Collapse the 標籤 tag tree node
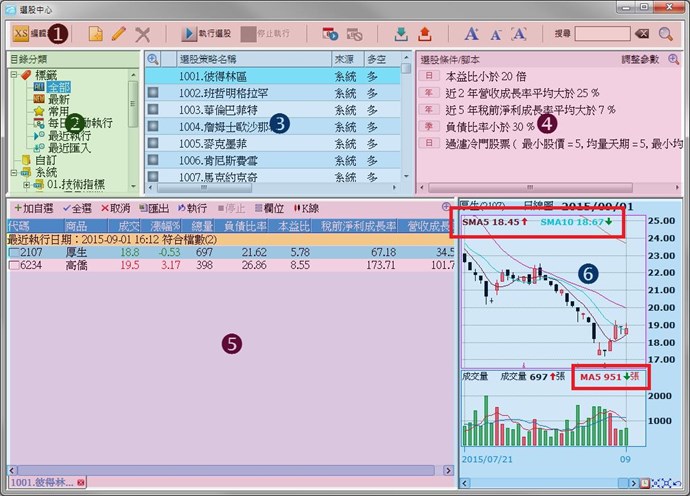Viewport: 690px width, 496px height. (14, 75)
